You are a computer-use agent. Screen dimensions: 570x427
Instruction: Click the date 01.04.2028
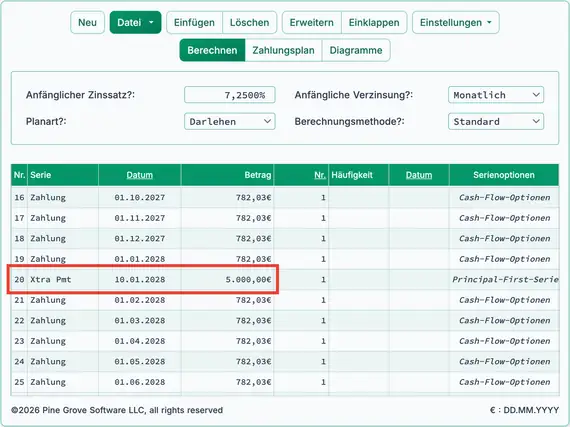[140, 341]
